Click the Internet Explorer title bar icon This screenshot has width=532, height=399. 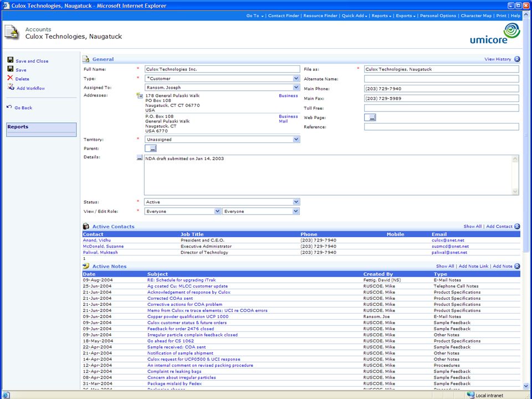(x=6, y=6)
